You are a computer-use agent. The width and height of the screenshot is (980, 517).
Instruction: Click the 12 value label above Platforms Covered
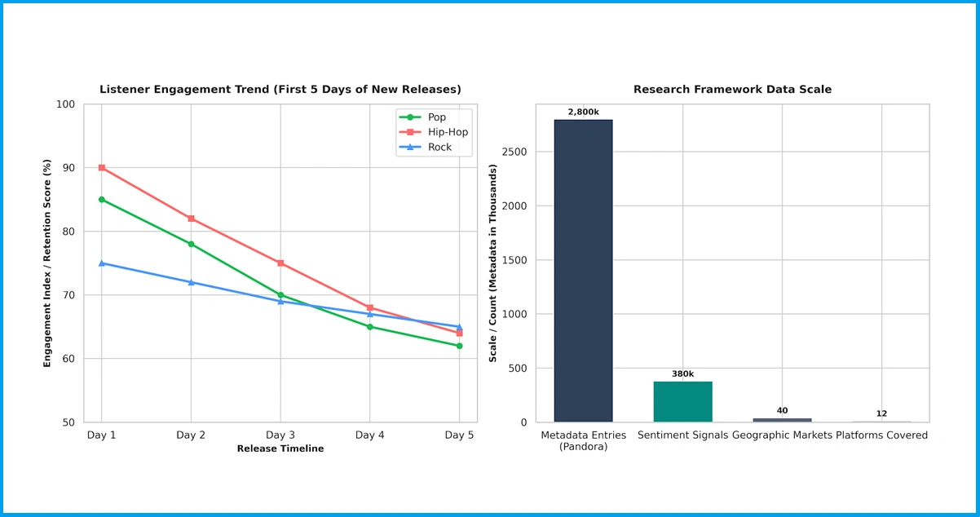pos(881,413)
